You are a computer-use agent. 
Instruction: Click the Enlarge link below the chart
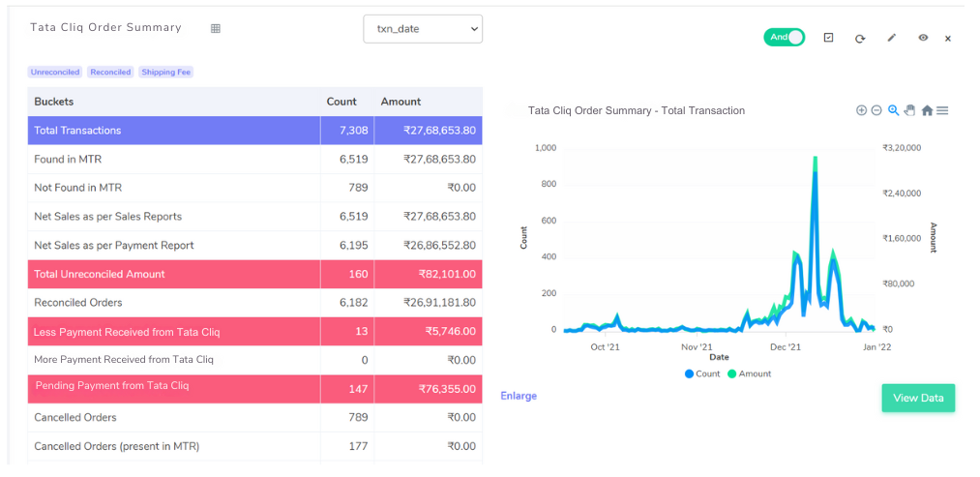(519, 396)
